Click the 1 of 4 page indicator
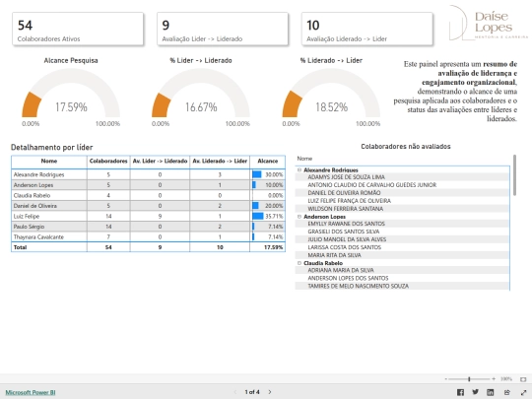Viewport: 532px width, 399px height. click(252, 392)
